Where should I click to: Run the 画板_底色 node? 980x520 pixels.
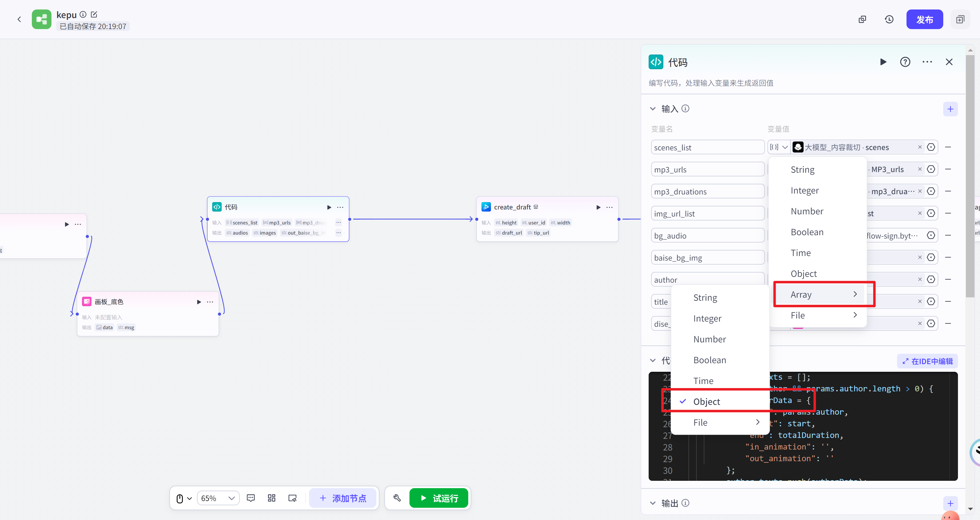tap(198, 302)
